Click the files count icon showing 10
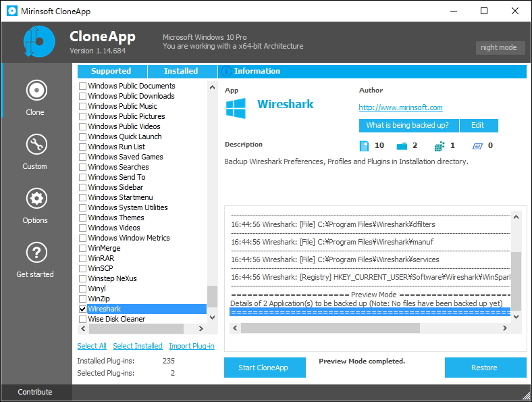 pos(364,146)
